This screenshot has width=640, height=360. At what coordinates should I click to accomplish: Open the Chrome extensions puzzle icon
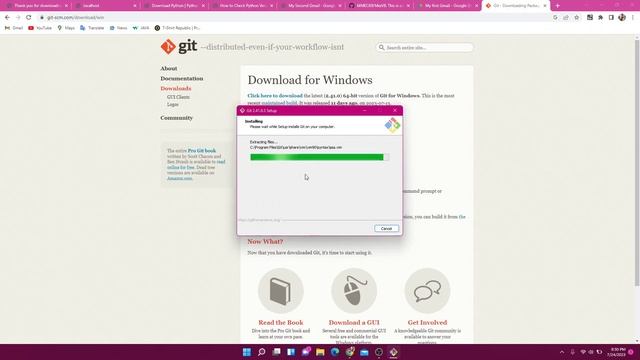tap(600, 18)
